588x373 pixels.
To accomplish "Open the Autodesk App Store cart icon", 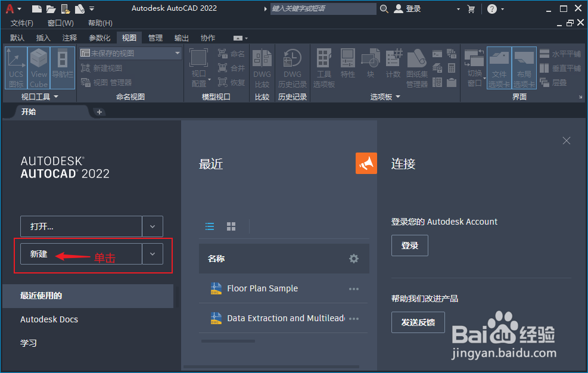I will 471,9.
